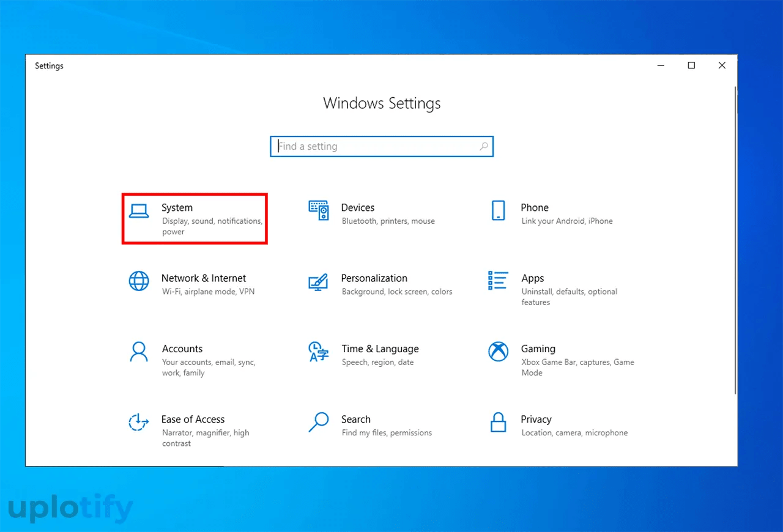Open the System settings label

tap(177, 208)
